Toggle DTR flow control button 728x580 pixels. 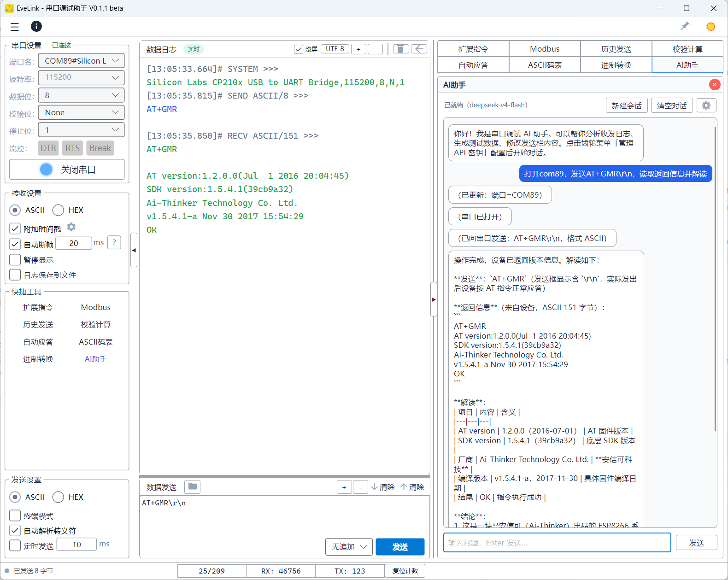[48, 148]
